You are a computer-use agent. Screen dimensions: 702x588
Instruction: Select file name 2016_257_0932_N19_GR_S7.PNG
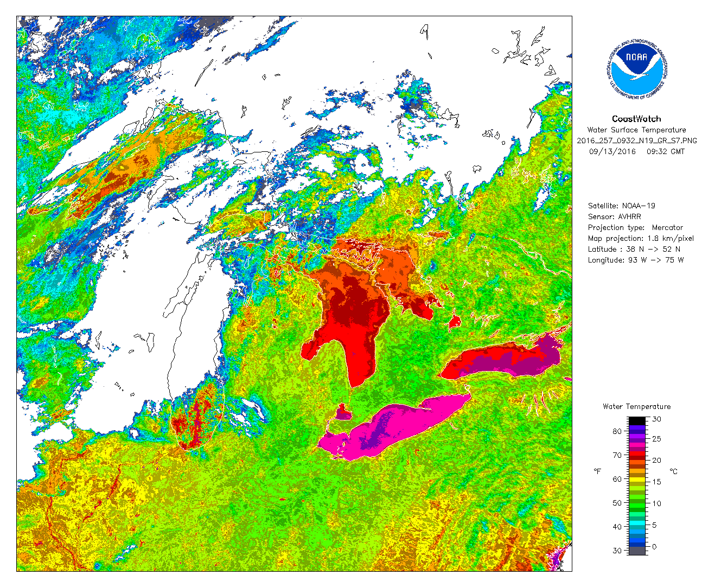[636, 140]
